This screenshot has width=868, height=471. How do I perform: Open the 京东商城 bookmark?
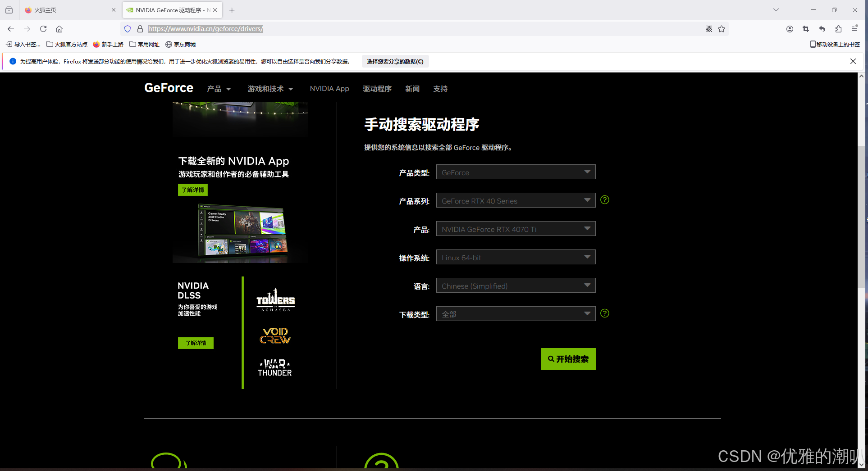pyautogui.click(x=180, y=44)
